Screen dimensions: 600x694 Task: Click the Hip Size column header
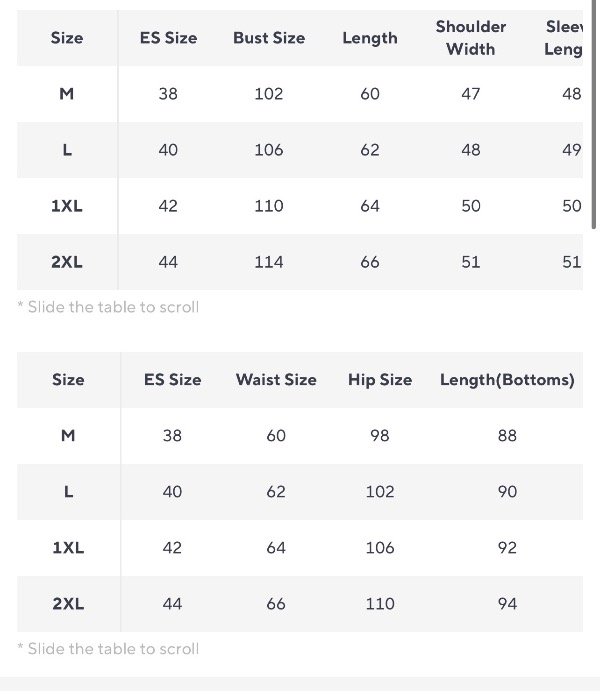pyautogui.click(x=380, y=380)
